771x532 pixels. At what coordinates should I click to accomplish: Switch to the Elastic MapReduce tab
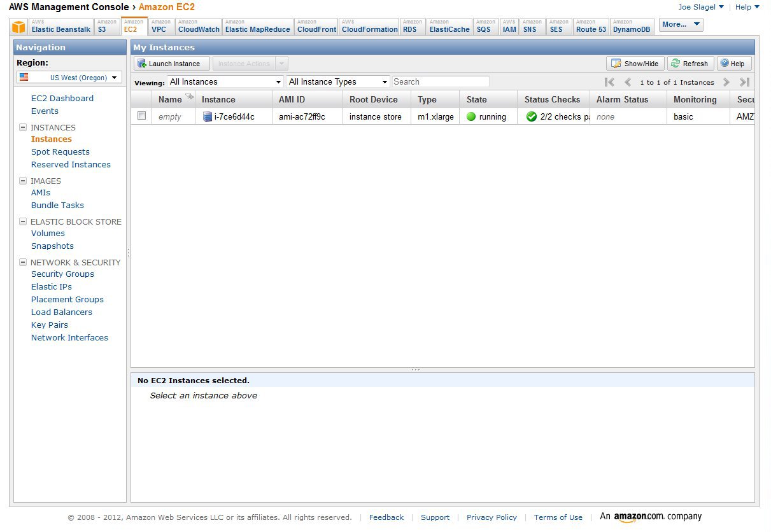[x=258, y=27]
